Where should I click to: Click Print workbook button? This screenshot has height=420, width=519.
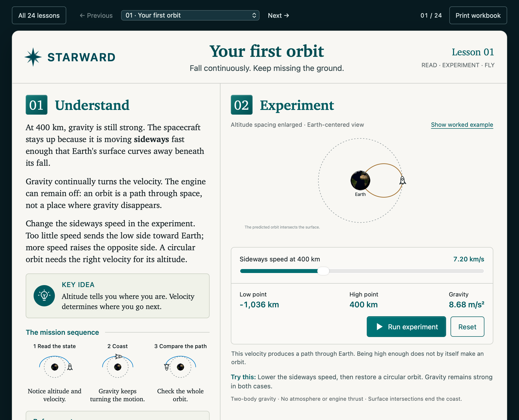478,15
